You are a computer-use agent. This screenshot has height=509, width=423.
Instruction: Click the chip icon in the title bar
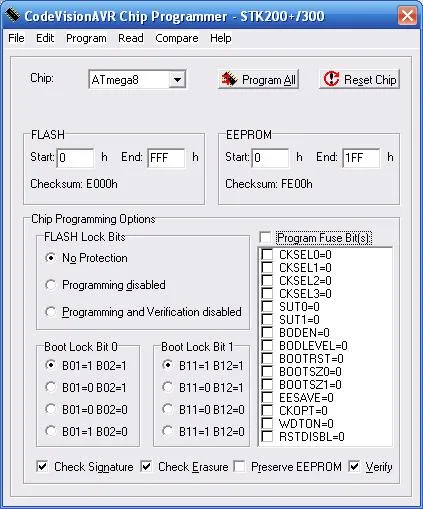coord(13,15)
